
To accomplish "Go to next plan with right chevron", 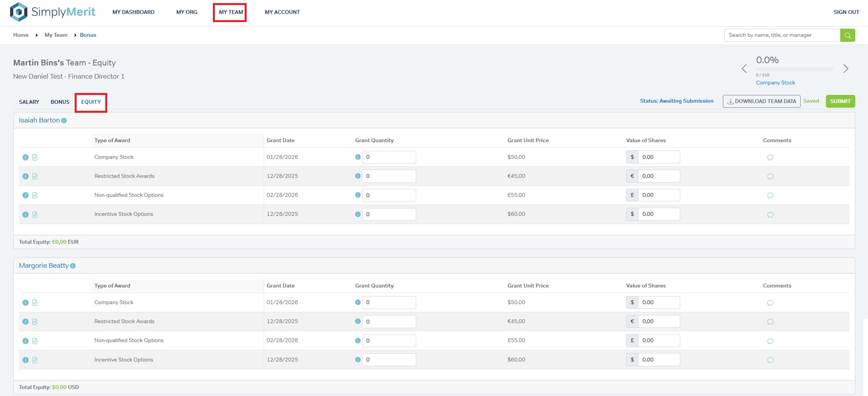I will coord(846,69).
